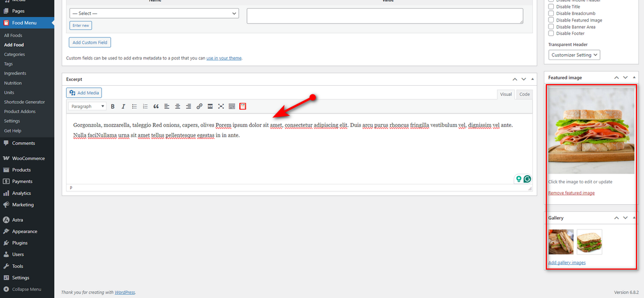Move Excerpt panel down
This screenshot has height=298, width=644.
(524, 79)
